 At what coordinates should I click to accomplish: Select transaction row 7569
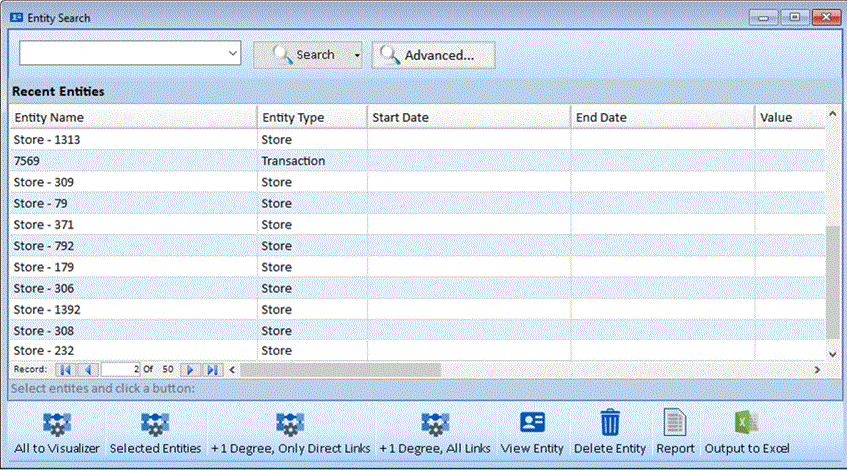(417, 160)
